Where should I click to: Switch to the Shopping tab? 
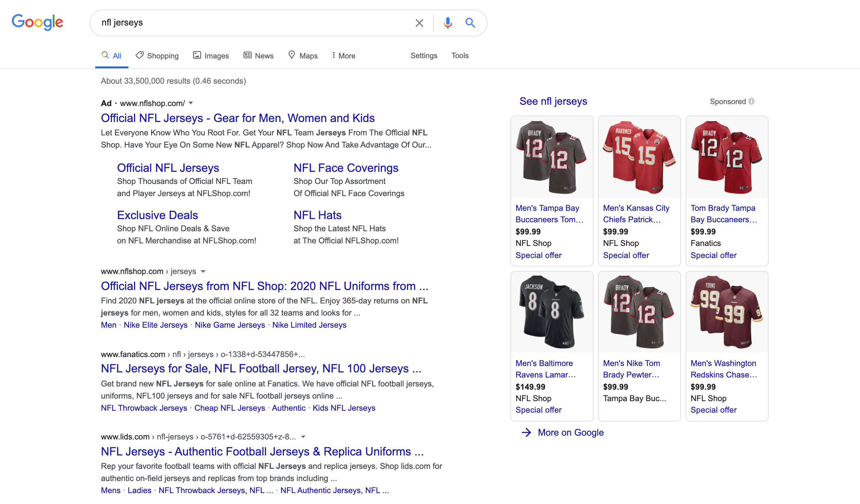click(157, 55)
